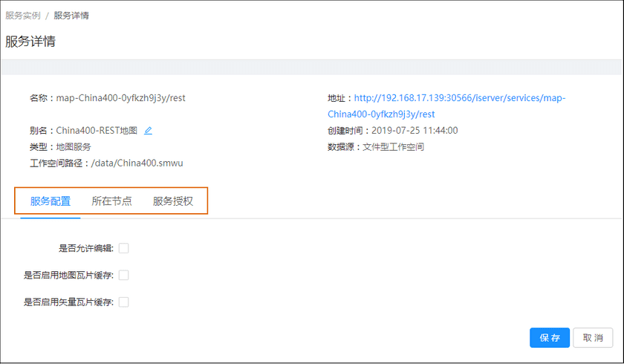
Task: Click the data source value 文件型工作空间
Action: (393, 147)
